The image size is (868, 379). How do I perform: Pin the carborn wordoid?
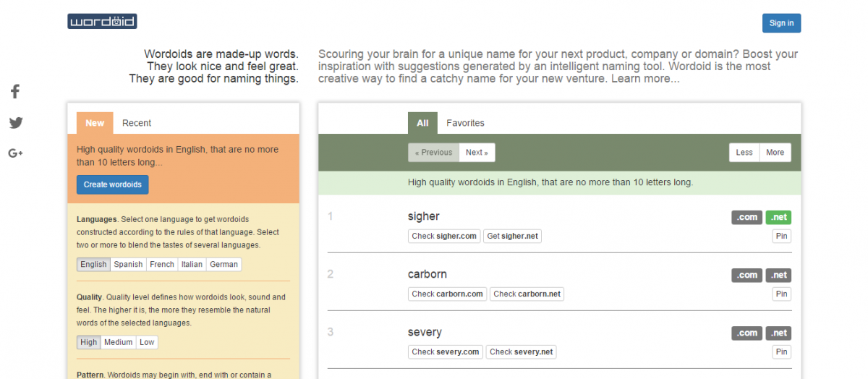click(x=781, y=294)
